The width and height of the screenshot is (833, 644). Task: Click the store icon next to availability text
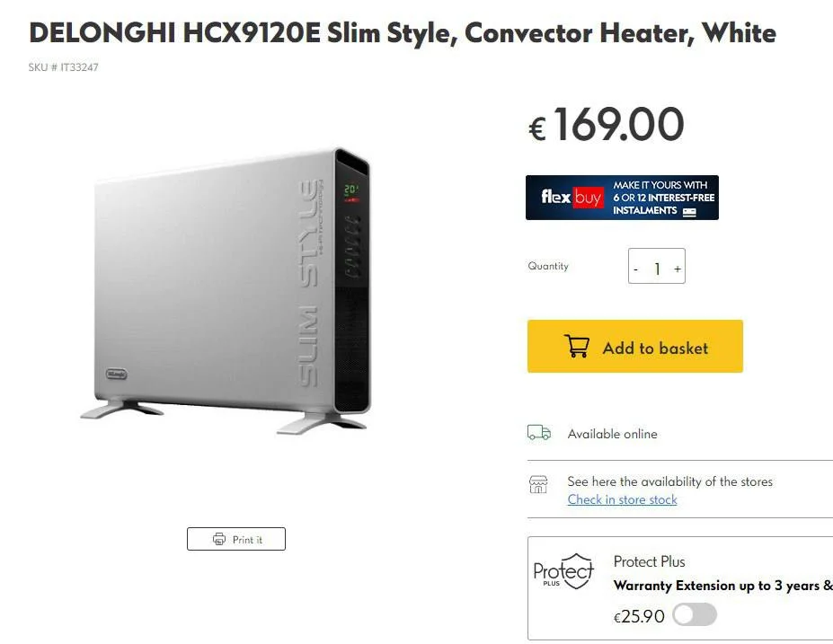538,484
